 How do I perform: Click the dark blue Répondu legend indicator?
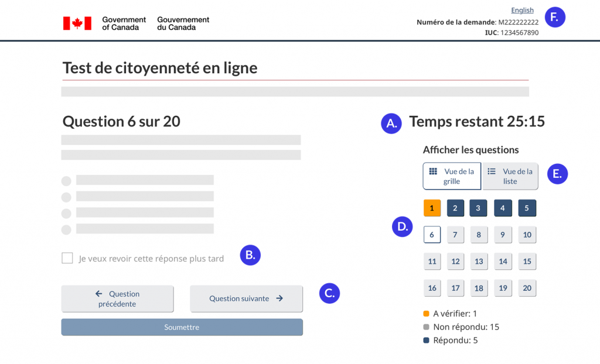(x=427, y=340)
